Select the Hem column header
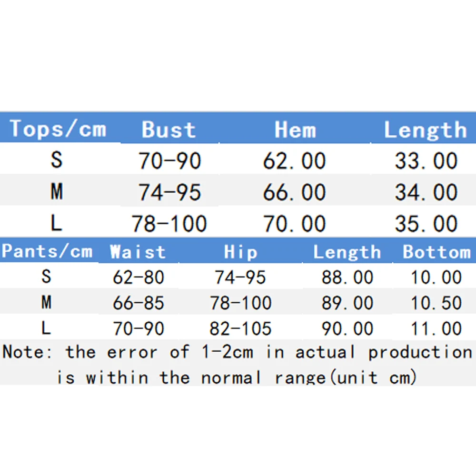The width and height of the screenshot is (476, 476). click(x=295, y=130)
